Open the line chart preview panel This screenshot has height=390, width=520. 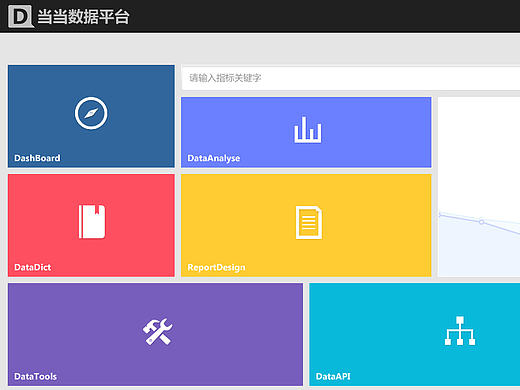click(479, 187)
